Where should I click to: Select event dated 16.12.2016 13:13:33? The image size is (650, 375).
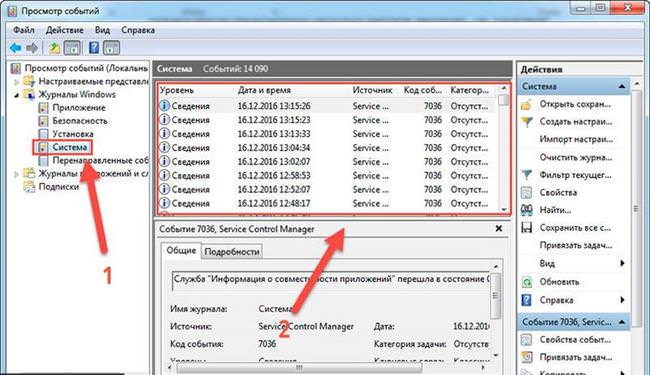(x=327, y=134)
